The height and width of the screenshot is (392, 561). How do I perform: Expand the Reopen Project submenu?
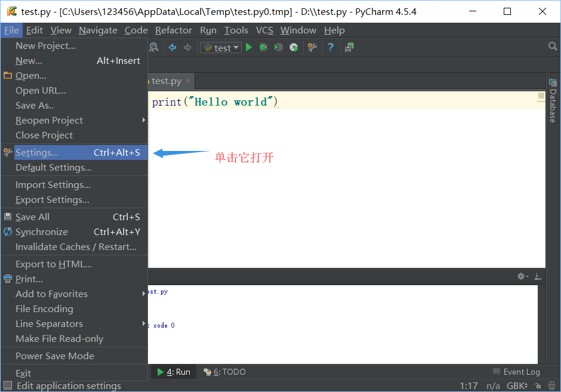(74, 121)
